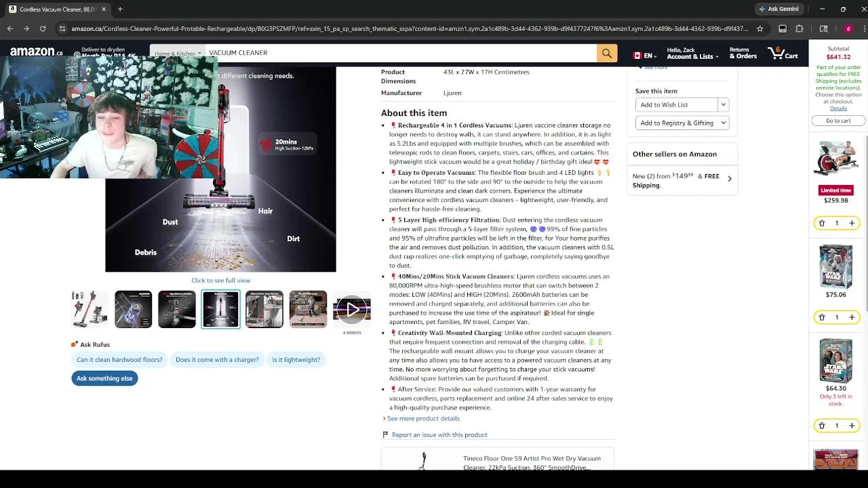Viewport: 868px width, 488px height.
Task: Bookmark this page with the star icon
Action: (760, 28)
